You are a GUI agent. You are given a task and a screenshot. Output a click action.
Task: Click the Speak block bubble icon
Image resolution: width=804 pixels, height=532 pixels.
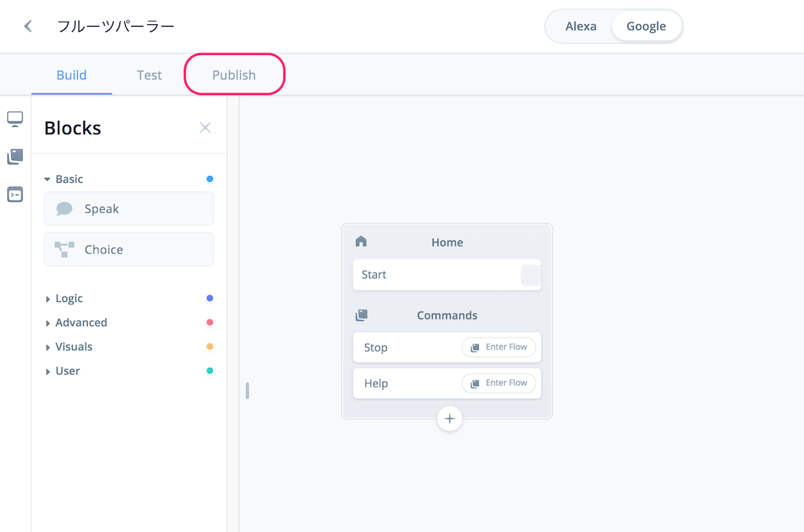[64, 209]
